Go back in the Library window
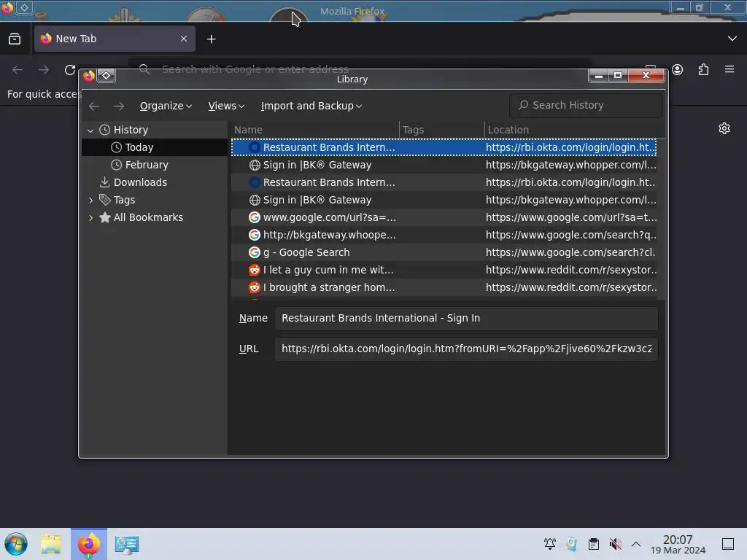The image size is (747, 560). (x=94, y=106)
